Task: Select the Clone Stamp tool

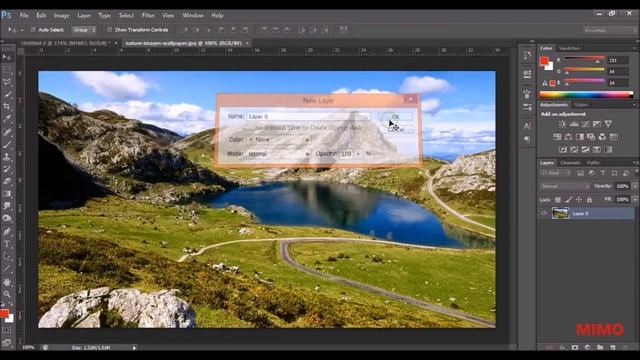Action: pos(7,156)
